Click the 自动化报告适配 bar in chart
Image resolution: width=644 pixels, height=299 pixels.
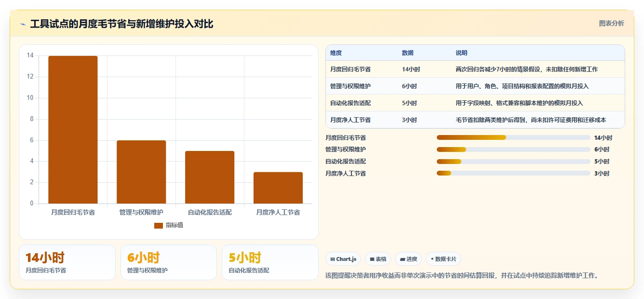coord(210,177)
